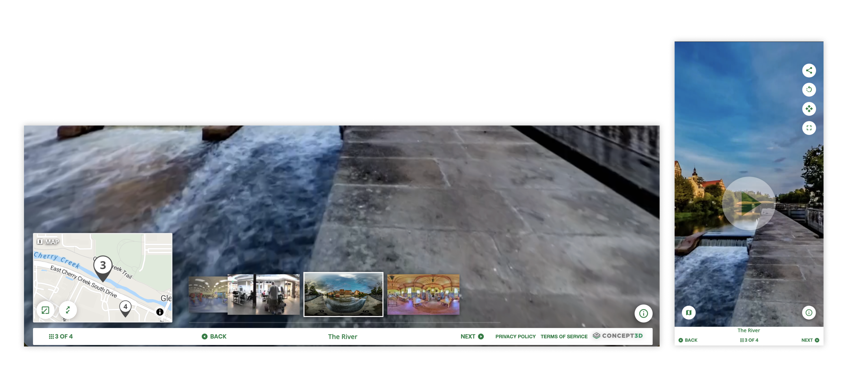Go BACK to the previous desktop scene
Screen dimensions: 868x366
214,336
